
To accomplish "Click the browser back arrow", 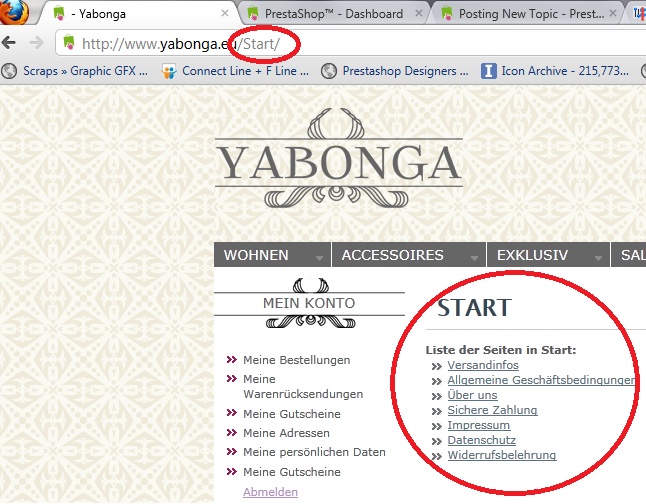I will click(9, 42).
